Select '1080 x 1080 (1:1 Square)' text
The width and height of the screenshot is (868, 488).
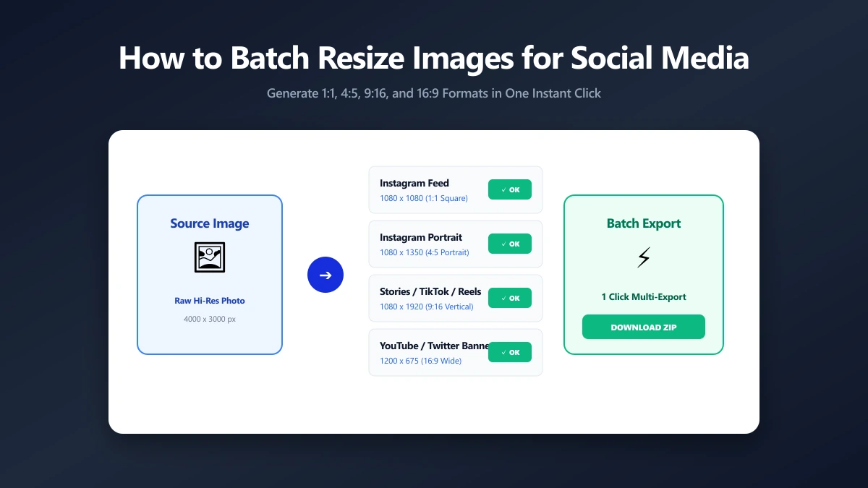pyautogui.click(x=424, y=198)
